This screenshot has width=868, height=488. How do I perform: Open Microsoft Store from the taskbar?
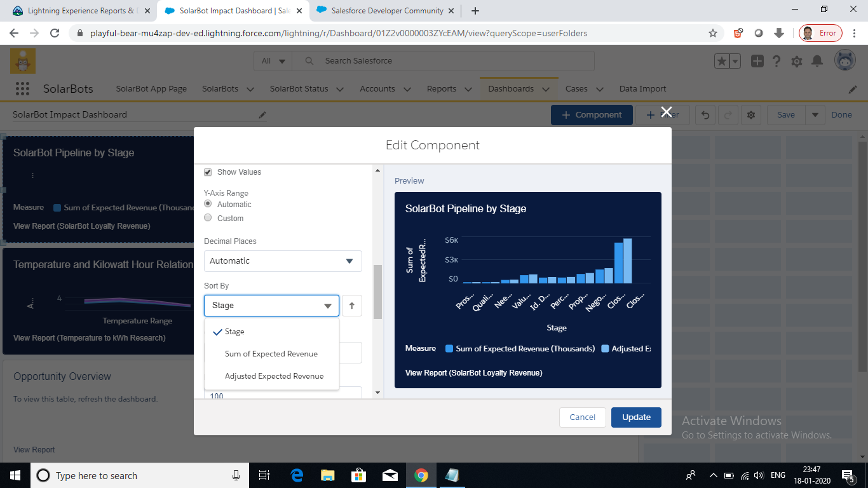click(358, 475)
